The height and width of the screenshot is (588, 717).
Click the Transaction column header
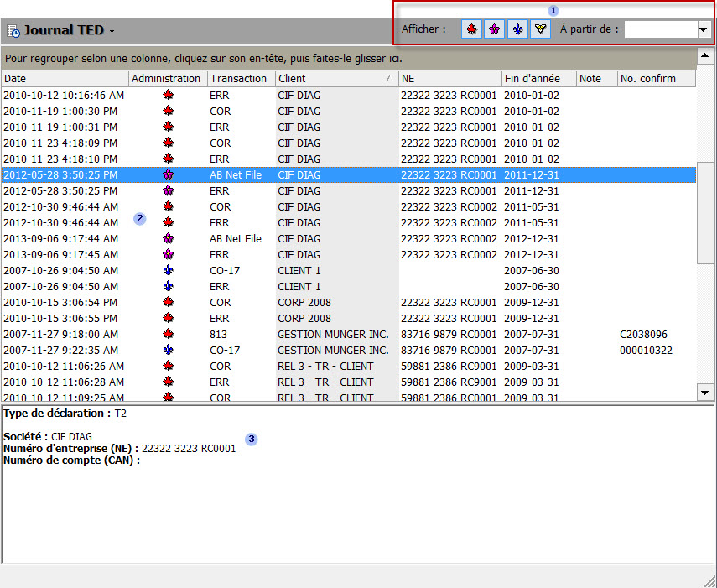[x=240, y=78]
